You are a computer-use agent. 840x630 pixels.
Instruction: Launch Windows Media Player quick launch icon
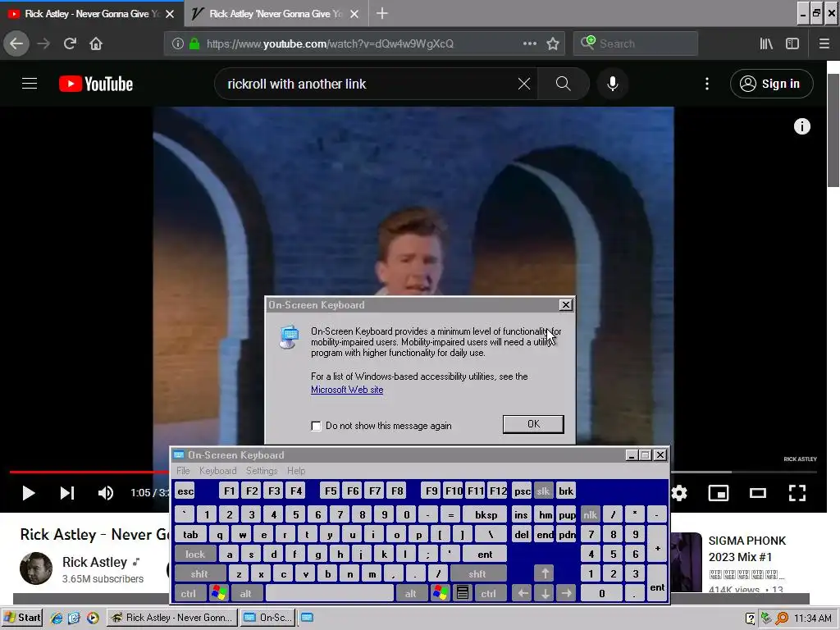click(93, 618)
